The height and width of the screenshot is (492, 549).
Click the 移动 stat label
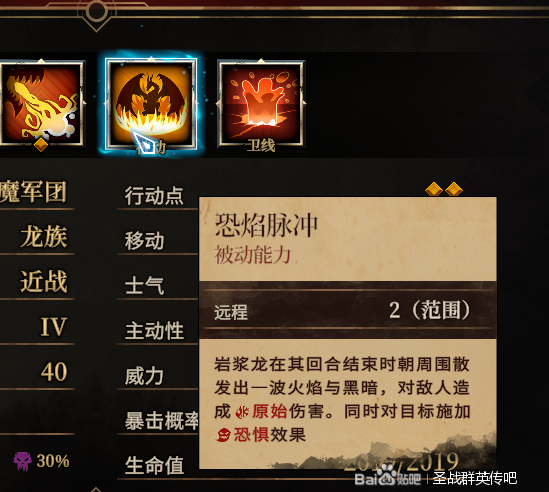pyautogui.click(x=144, y=241)
